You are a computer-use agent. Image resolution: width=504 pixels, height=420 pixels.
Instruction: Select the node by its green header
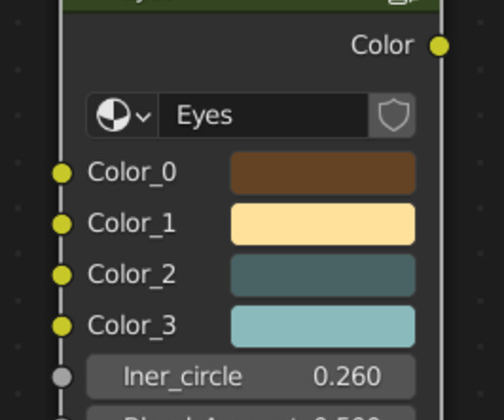250,5
